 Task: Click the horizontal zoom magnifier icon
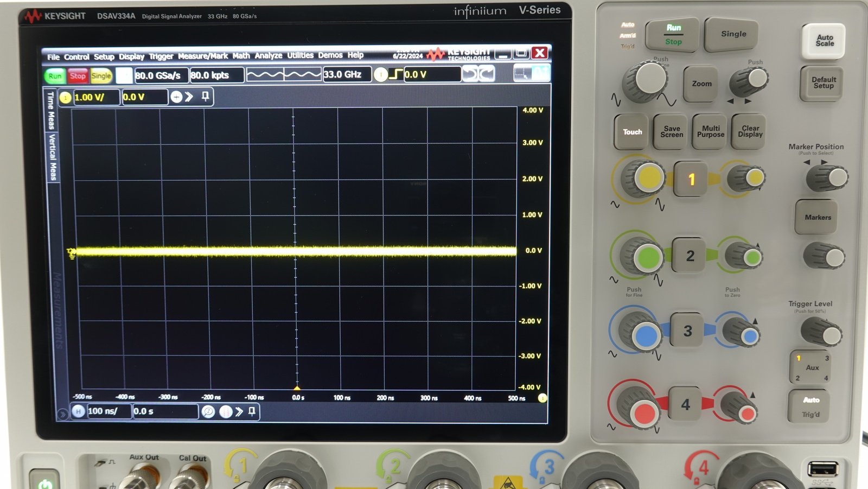tap(208, 412)
